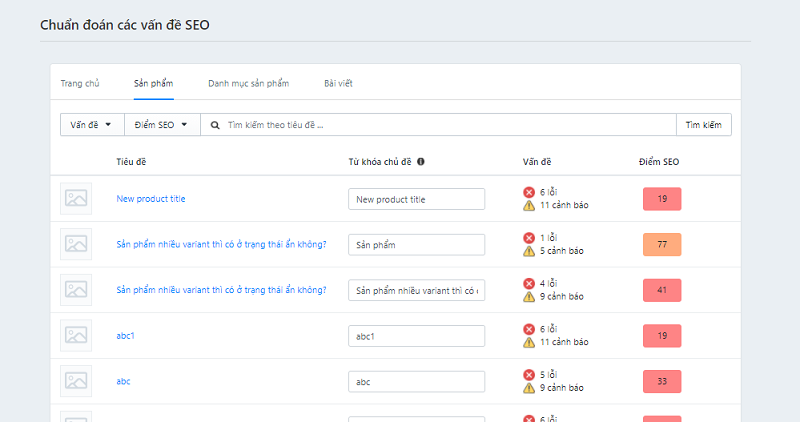Screen dimensions: 800x422
Task: Open product link in score 77 row
Action: pyautogui.click(x=221, y=244)
